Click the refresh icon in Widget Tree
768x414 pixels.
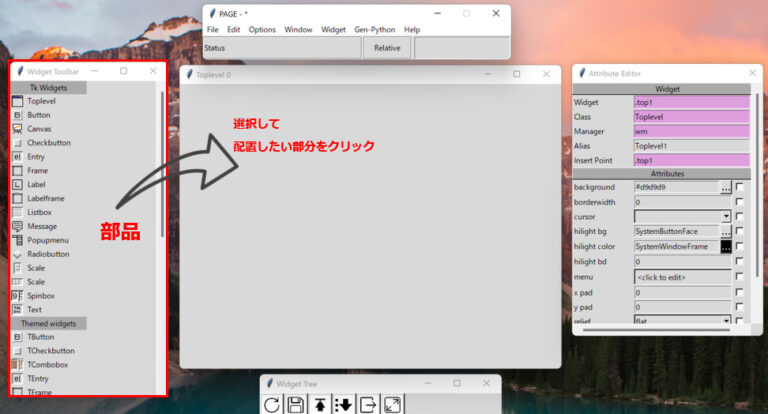[x=272, y=404]
